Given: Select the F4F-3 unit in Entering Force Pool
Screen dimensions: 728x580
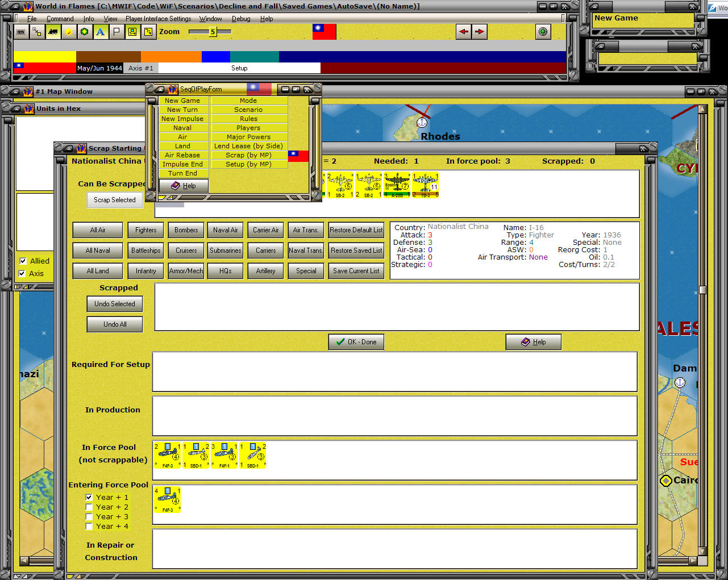Looking at the screenshot, I should tap(167, 499).
